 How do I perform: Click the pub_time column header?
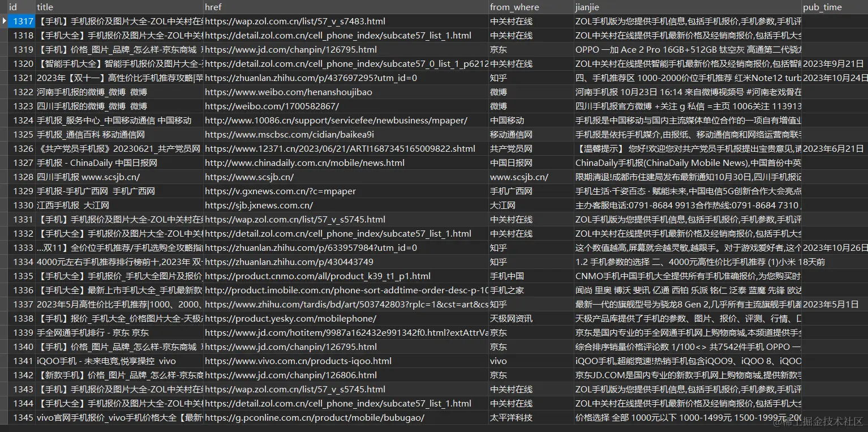click(835, 7)
